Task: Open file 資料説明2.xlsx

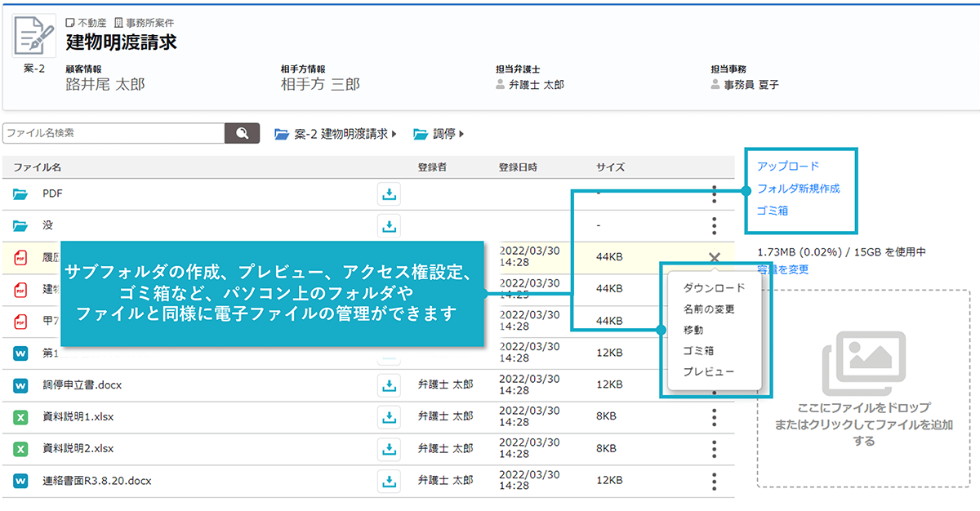Action: click(78, 448)
